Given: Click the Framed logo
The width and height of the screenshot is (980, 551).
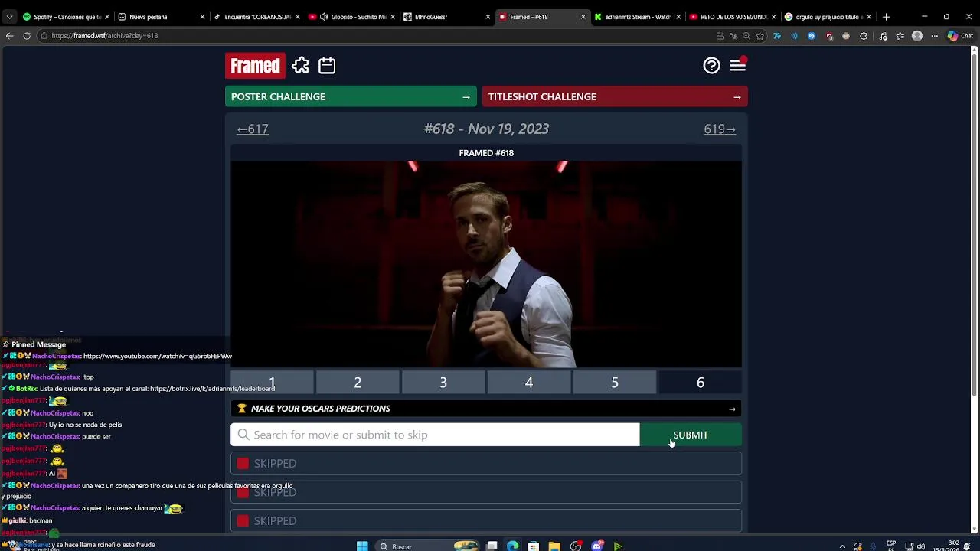Looking at the screenshot, I should pos(256,66).
